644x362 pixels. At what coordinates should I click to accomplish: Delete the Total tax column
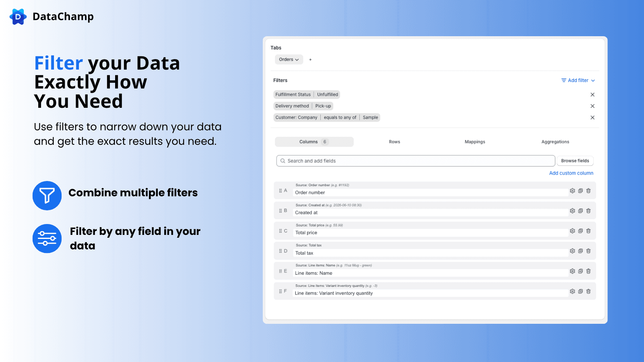(588, 251)
